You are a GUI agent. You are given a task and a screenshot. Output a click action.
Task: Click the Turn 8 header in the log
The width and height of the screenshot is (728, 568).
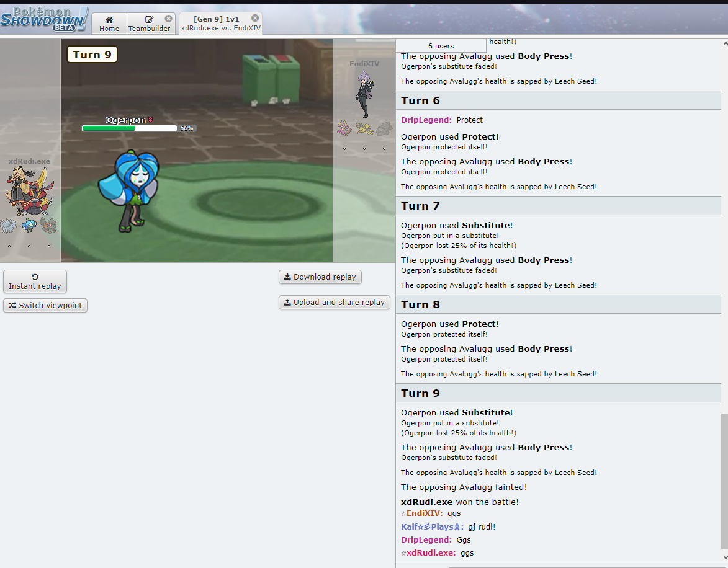559,304
